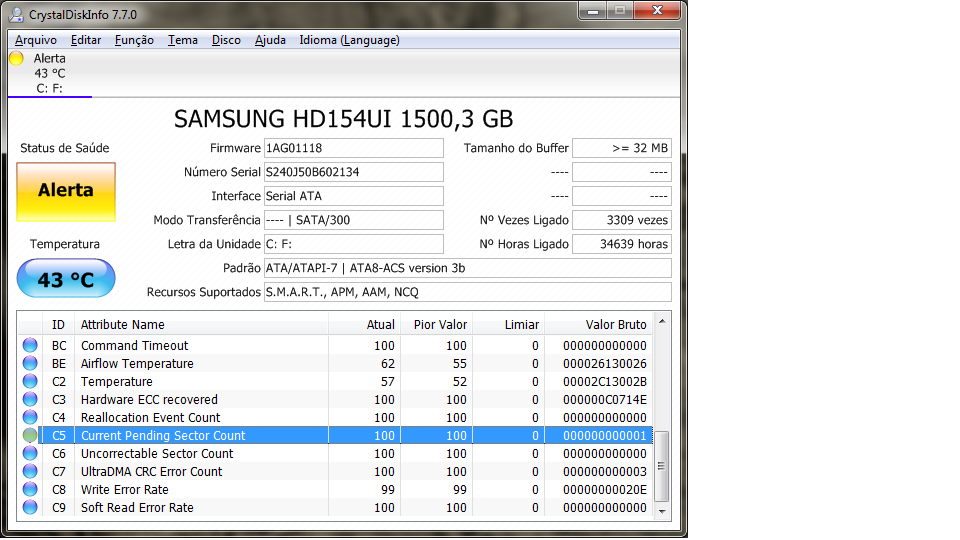960x540 pixels.
Task: Click the Atual column header
Action: tap(365, 324)
